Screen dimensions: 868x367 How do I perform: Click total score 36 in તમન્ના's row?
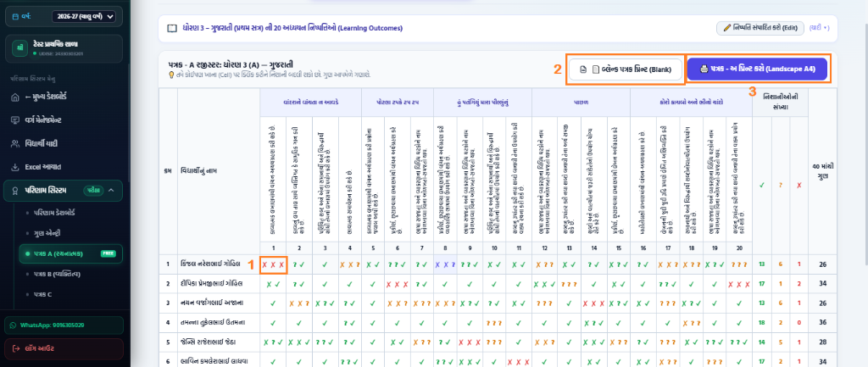click(821, 322)
